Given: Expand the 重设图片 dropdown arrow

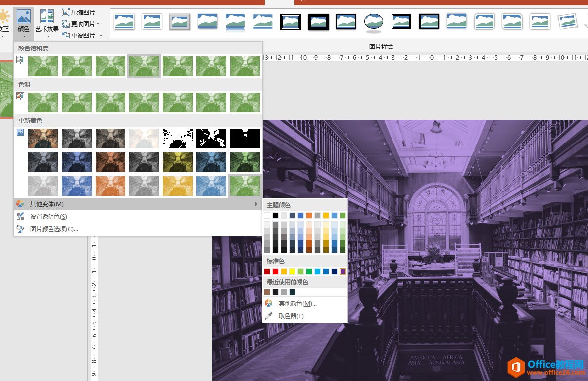Looking at the screenshot, I should click(x=101, y=36).
